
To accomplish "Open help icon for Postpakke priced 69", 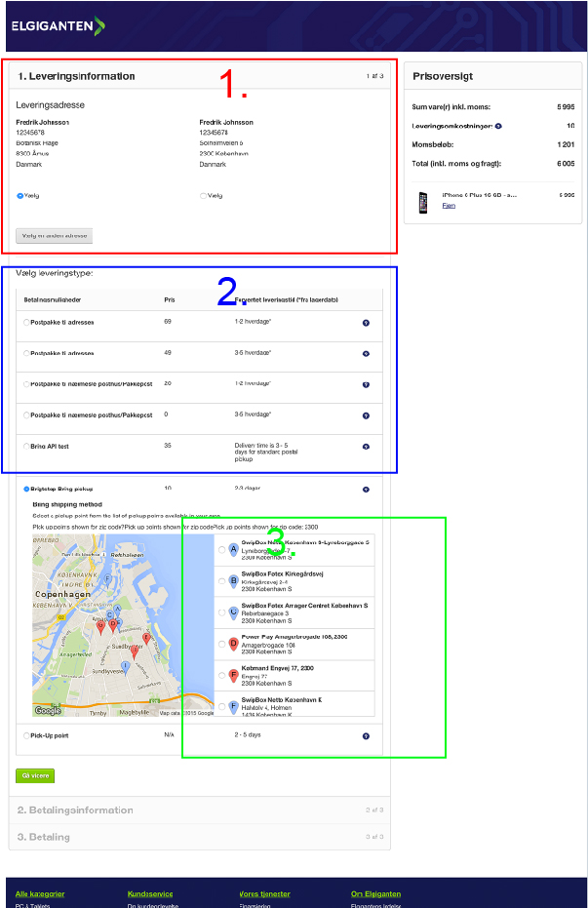I will 366,323.
